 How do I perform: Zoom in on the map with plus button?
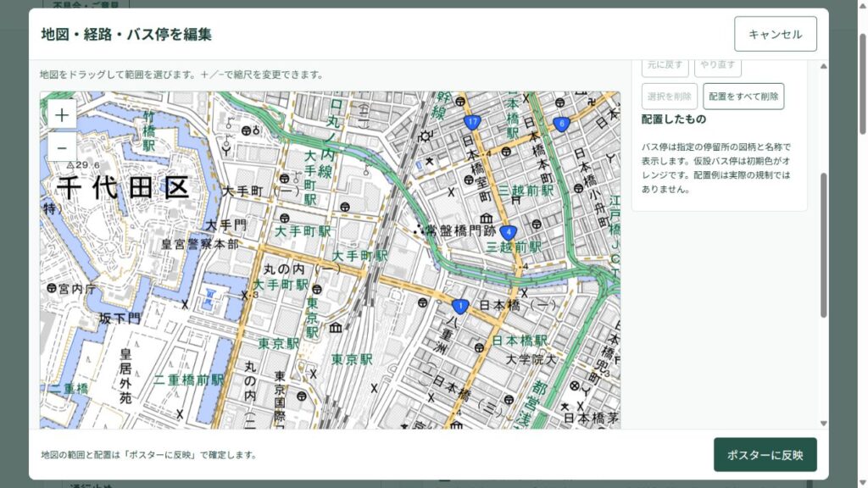pyautogui.click(x=61, y=114)
